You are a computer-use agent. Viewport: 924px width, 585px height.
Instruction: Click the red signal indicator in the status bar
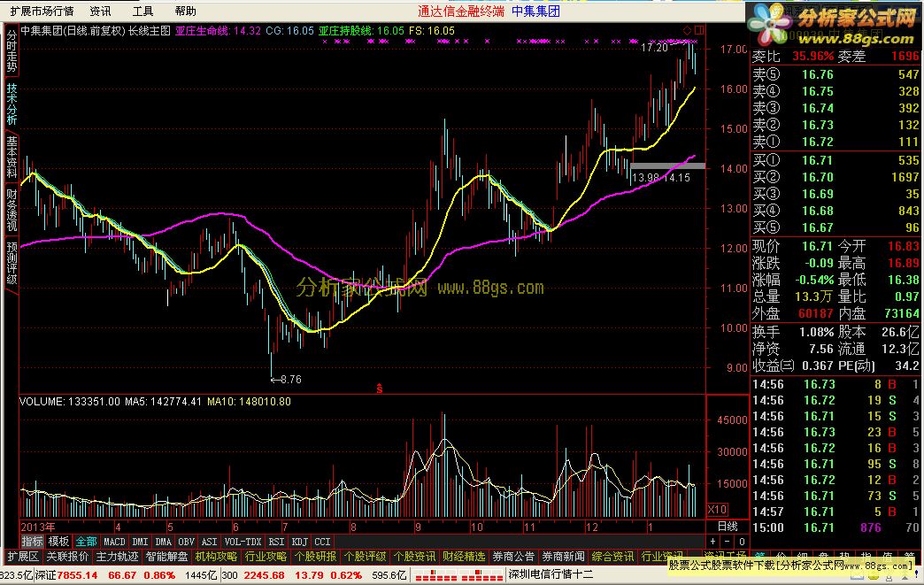(459, 575)
